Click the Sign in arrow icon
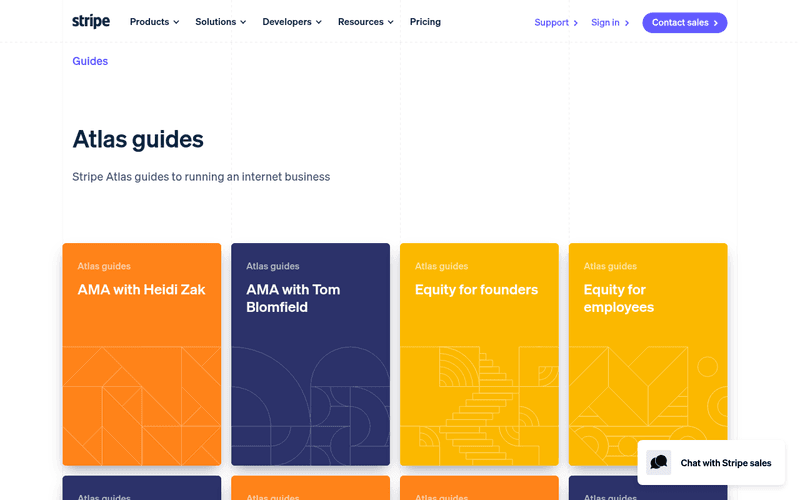Image resolution: width=800 pixels, height=500 pixels. point(627,23)
